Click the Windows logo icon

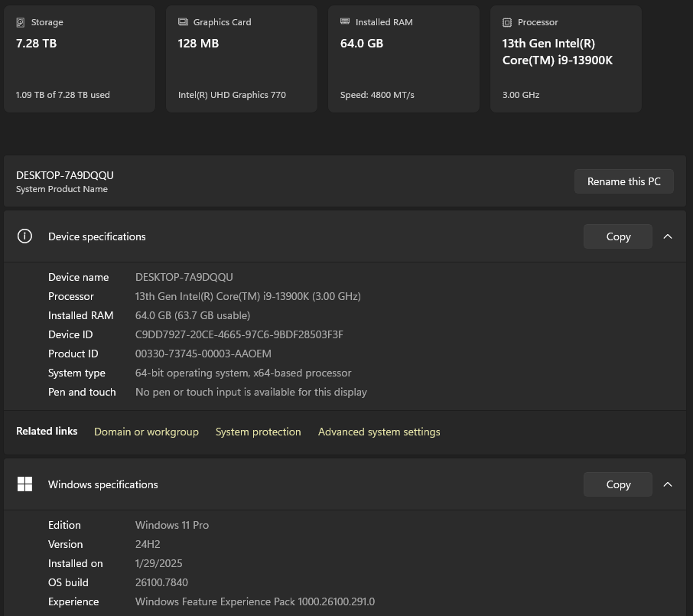click(24, 484)
